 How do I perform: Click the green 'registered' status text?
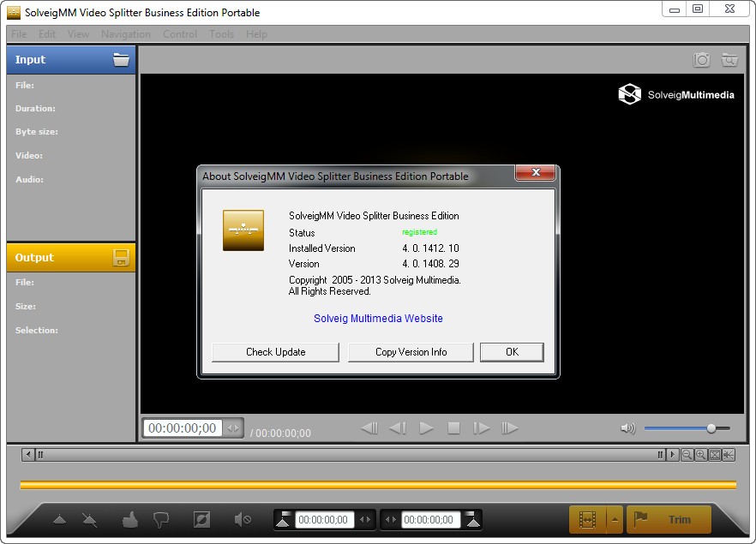[419, 232]
